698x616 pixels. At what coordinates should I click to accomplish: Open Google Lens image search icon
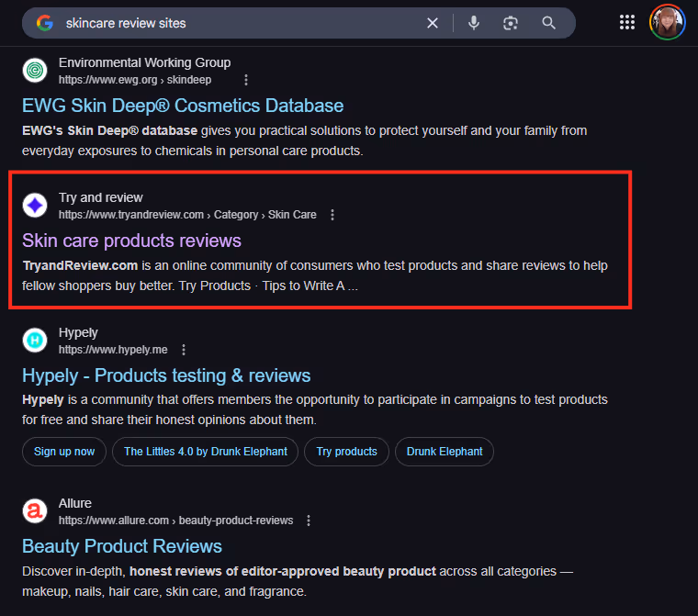click(510, 23)
